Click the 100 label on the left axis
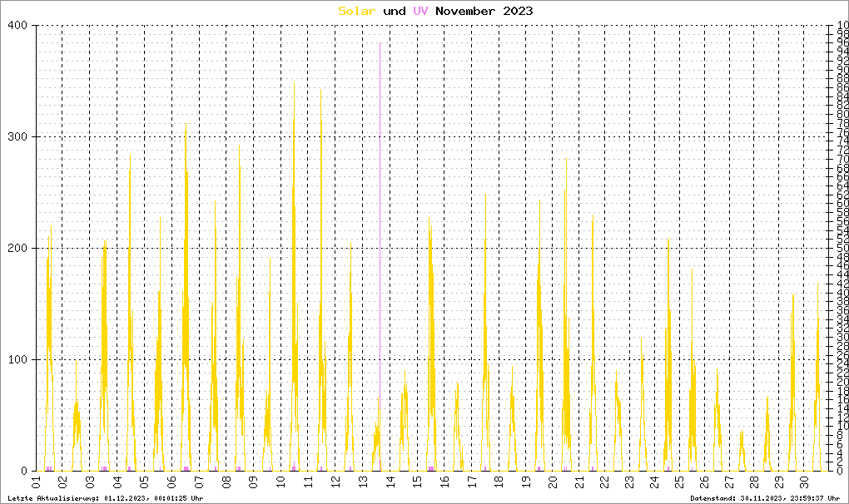 pyautogui.click(x=17, y=360)
